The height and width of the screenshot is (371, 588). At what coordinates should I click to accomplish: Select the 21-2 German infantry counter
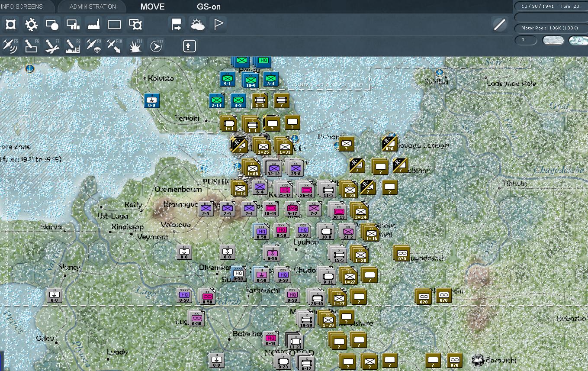pos(347,231)
